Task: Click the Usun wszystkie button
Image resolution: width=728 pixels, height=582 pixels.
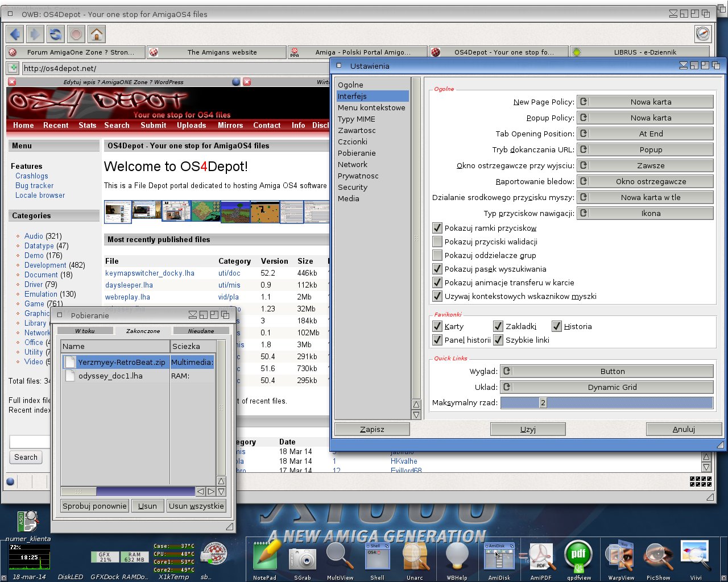Action: tap(196, 506)
